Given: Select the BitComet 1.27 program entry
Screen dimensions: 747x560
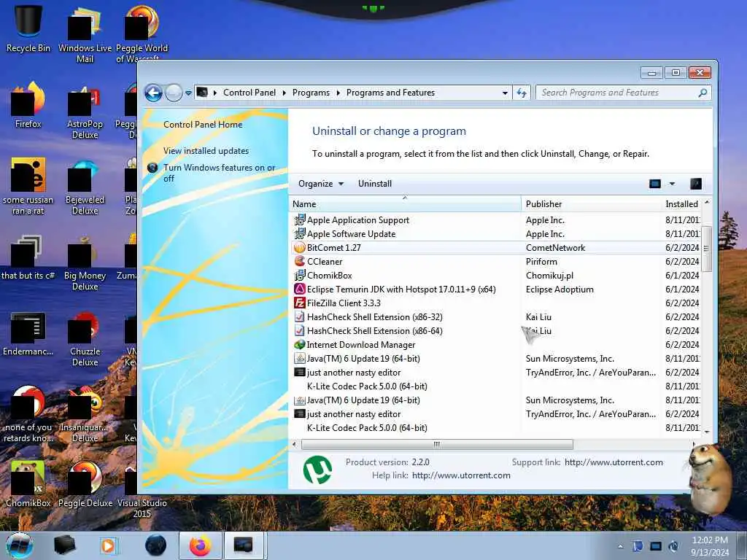Looking at the screenshot, I should [495, 248].
